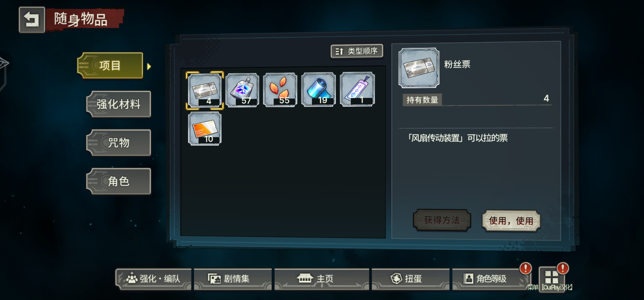Select the purple bookmark item with count 1
Viewport: 644px width, 300px height.
357,89
